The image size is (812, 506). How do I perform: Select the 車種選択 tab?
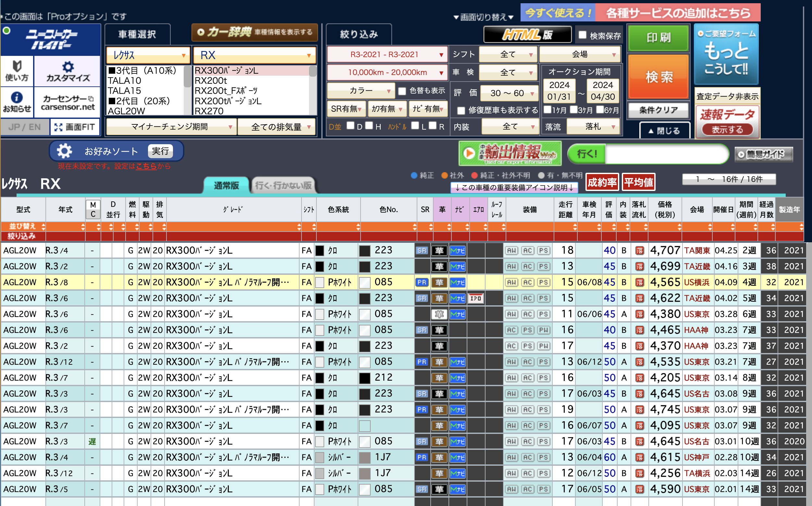coord(138,34)
